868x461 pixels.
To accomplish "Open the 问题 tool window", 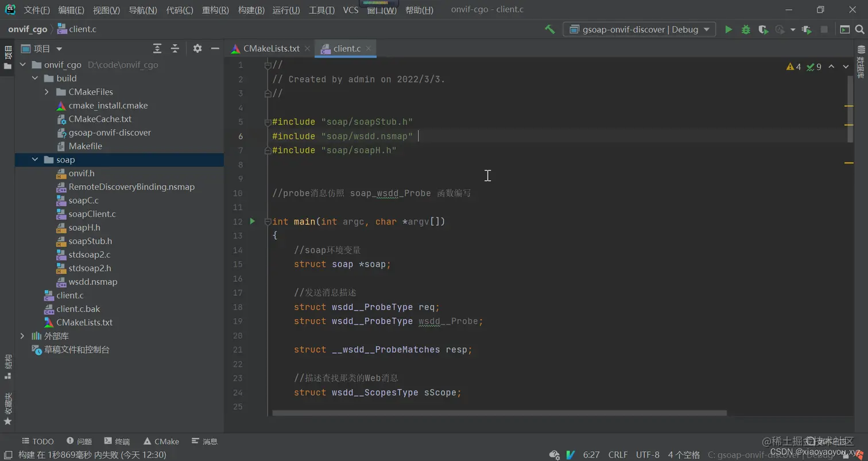I will tap(79, 441).
